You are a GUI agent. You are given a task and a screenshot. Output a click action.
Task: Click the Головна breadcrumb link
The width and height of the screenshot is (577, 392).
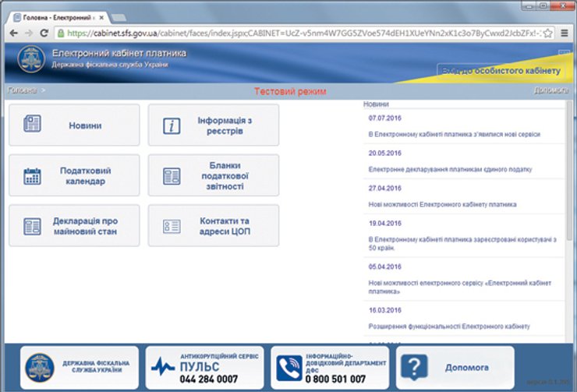tap(23, 90)
